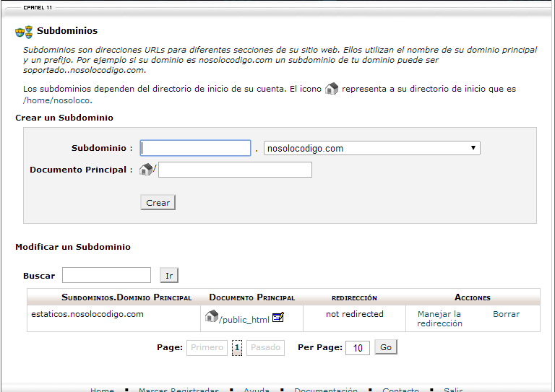The width and height of the screenshot is (555, 392).
Task: Click the Crear button
Action: pyautogui.click(x=158, y=203)
